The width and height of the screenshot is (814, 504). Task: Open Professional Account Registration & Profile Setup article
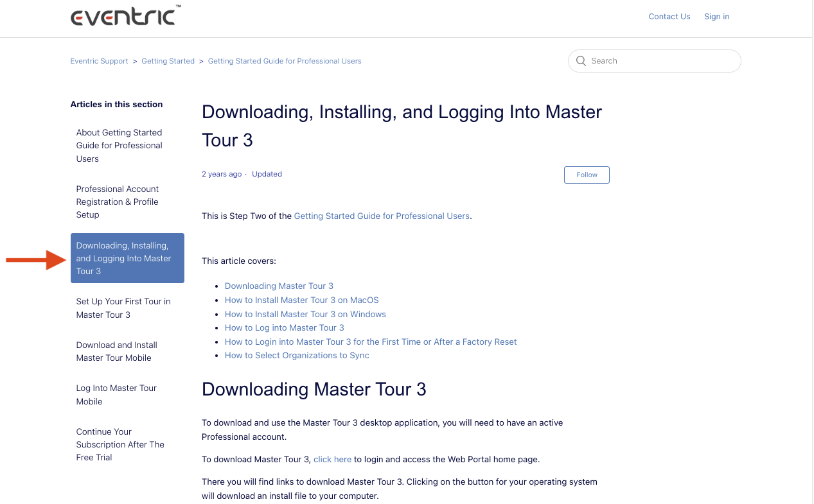point(127,202)
